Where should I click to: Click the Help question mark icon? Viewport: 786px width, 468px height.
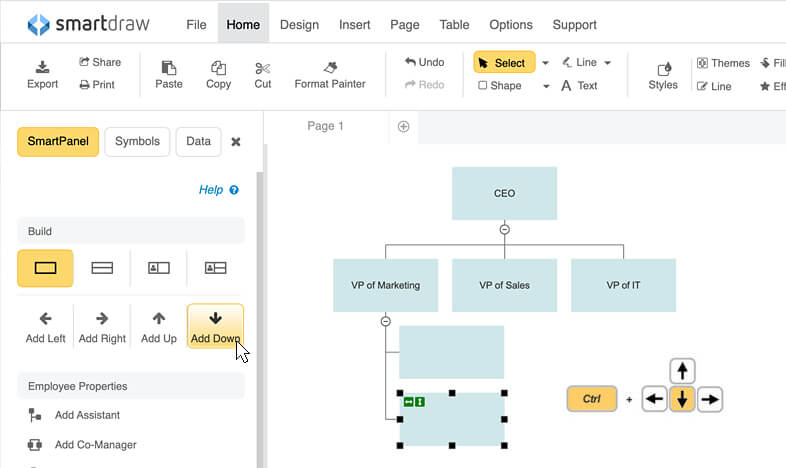pos(234,190)
